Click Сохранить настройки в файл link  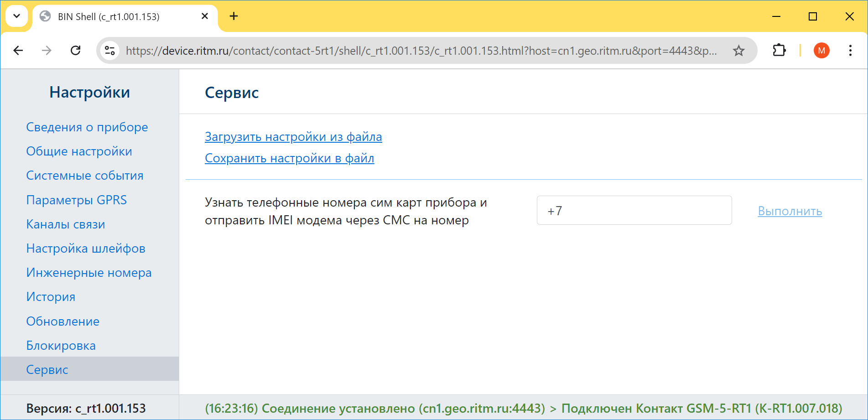(289, 158)
